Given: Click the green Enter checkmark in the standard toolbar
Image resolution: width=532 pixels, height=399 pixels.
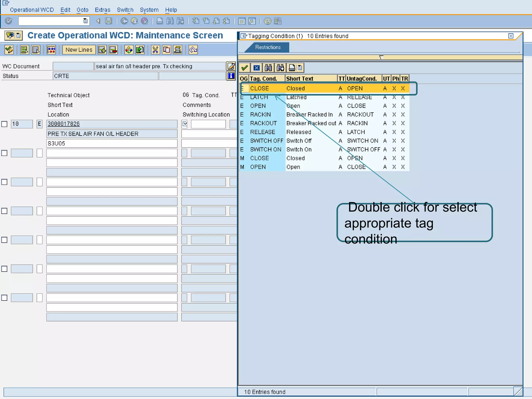Looking at the screenshot, I should (x=9, y=21).
